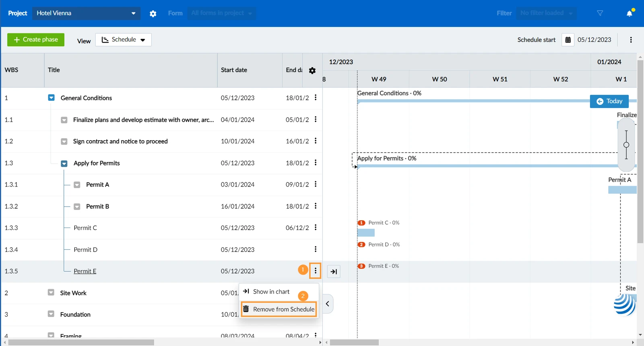Select Remove from Schedule menu option
The height and width of the screenshot is (346, 644).
[279, 309]
